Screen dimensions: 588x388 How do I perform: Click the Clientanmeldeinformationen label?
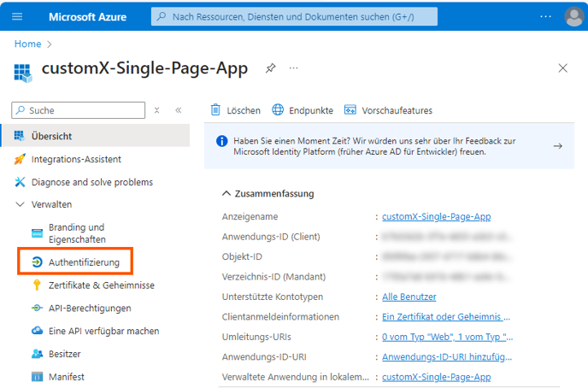point(280,317)
